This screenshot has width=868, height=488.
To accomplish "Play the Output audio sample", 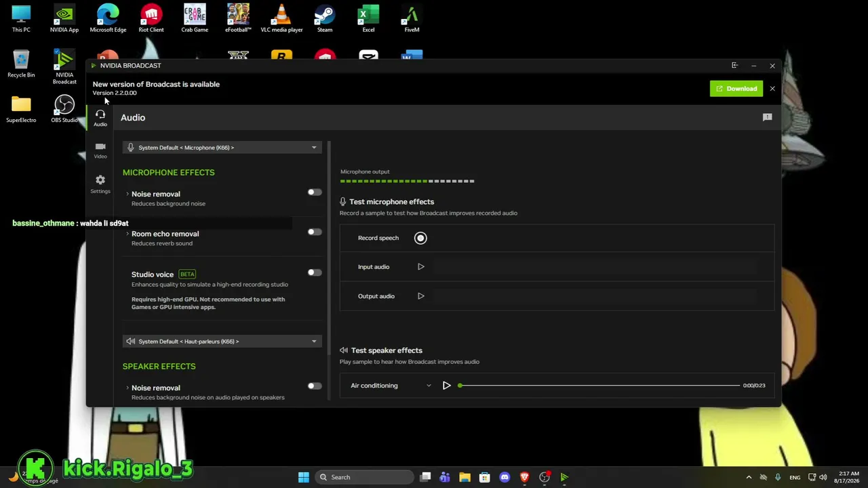I will click(x=420, y=296).
